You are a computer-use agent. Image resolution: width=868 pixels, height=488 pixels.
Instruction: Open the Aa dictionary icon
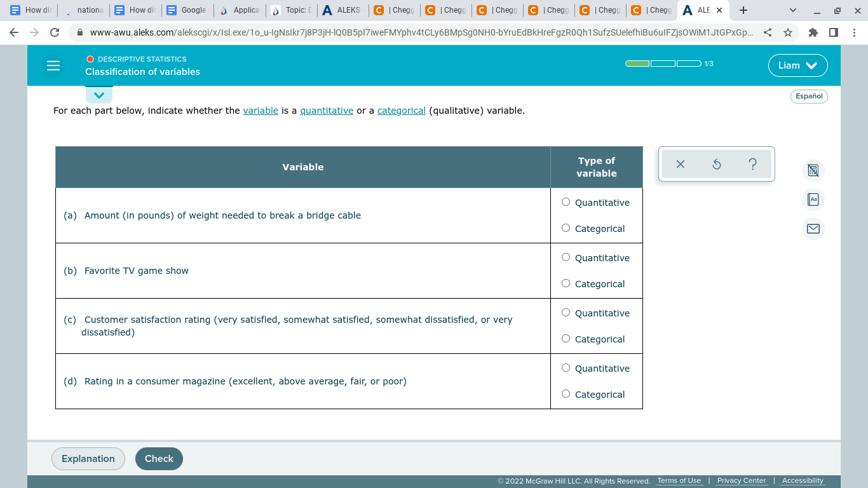(x=813, y=200)
